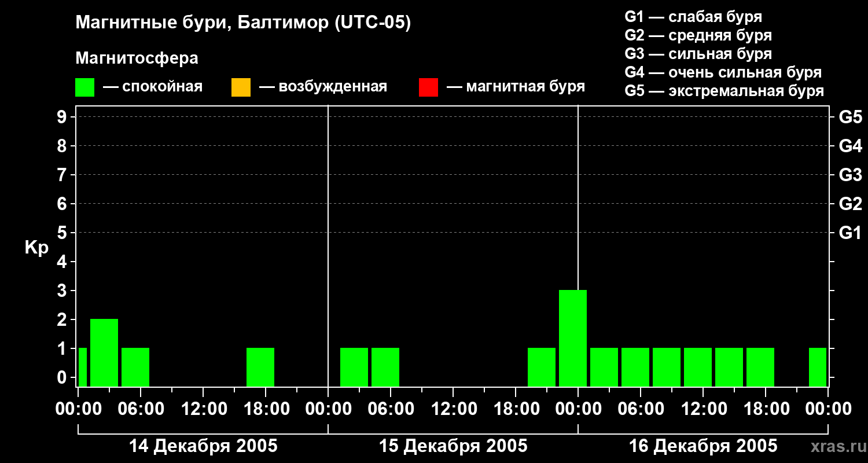Select the title 'Магнитные бури, Балтимор (UTC-05)'
This screenshot has height=463, width=868.
click(x=243, y=23)
